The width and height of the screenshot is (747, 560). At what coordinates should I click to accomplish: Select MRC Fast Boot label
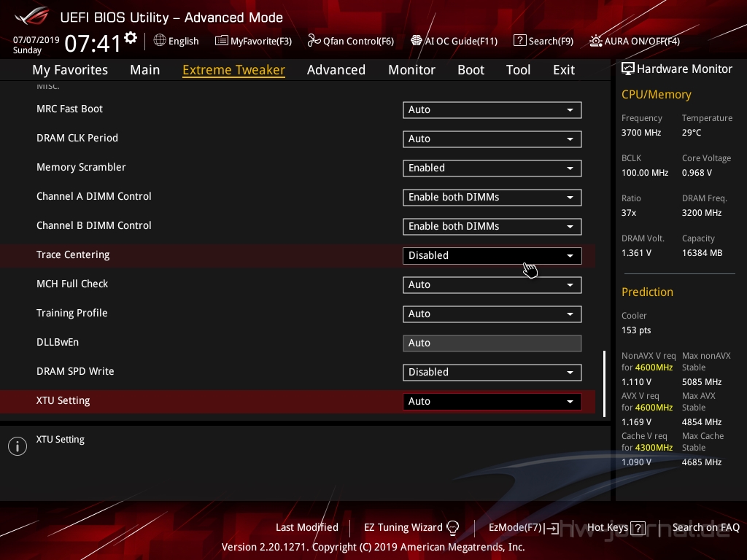(69, 109)
